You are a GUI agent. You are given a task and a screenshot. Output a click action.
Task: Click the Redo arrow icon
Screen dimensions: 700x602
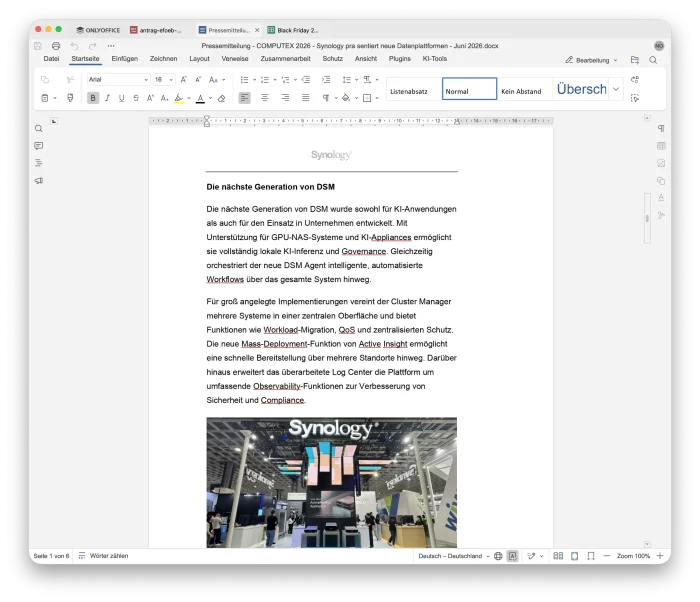92,46
